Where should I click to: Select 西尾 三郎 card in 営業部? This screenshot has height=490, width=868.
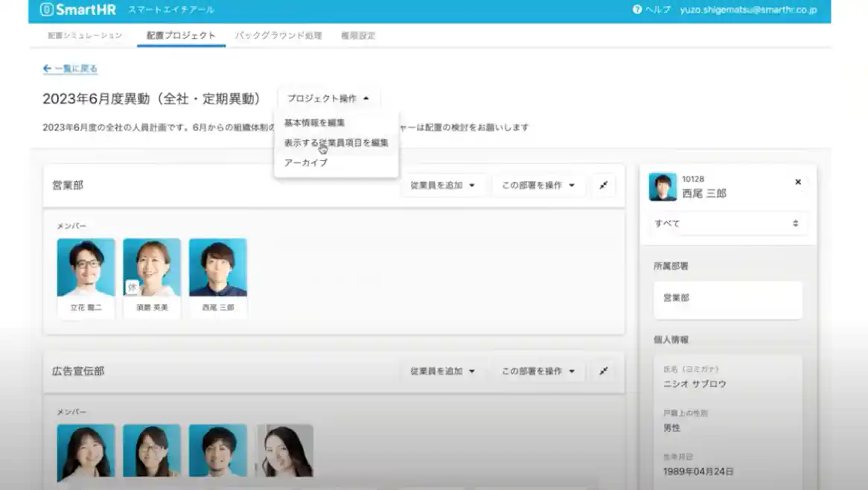click(217, 277)
